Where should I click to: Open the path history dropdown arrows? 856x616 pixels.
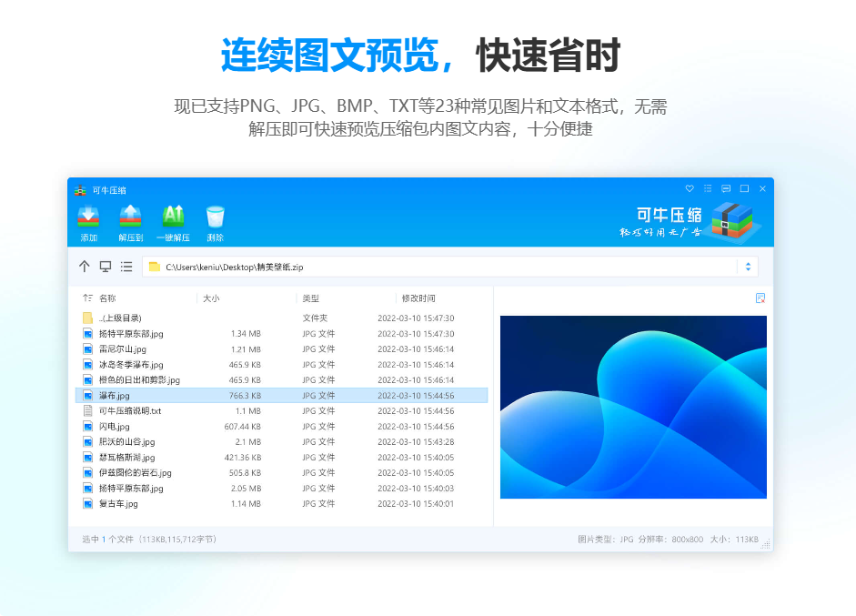[x=748, y=267]
